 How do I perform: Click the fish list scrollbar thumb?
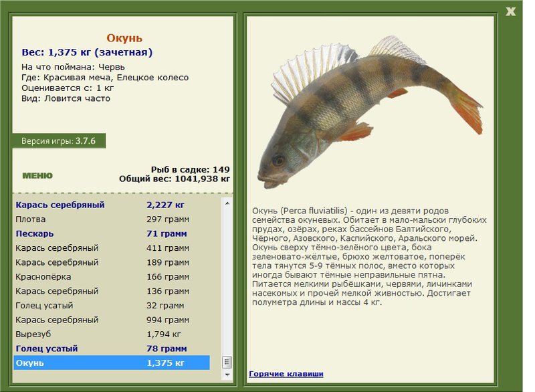(x=227, y=362)
